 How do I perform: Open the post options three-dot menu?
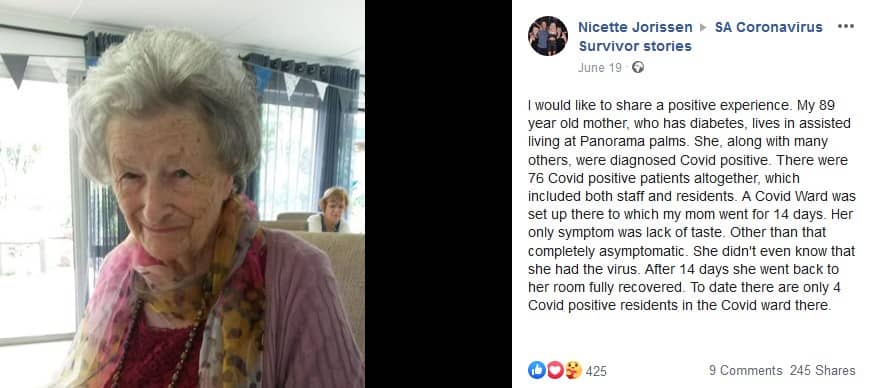[x=846, y=26]
